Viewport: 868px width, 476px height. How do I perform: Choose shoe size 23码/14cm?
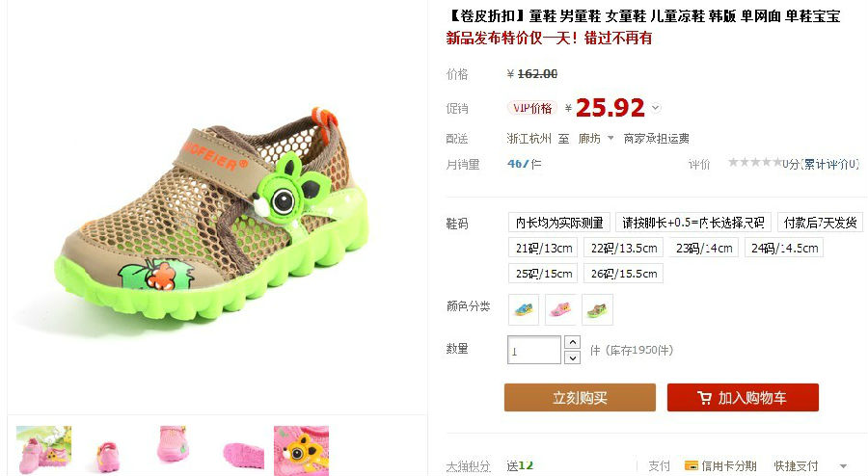pos(704,249)
